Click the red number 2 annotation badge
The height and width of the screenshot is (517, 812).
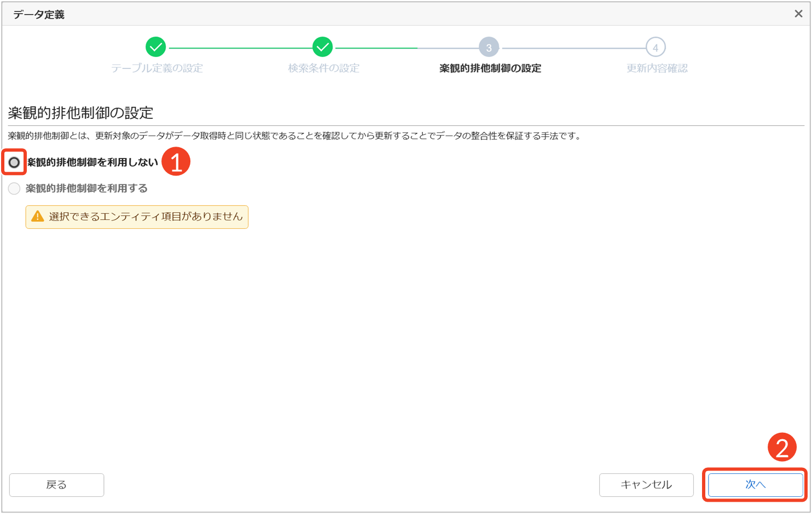[x=781, y=448]
